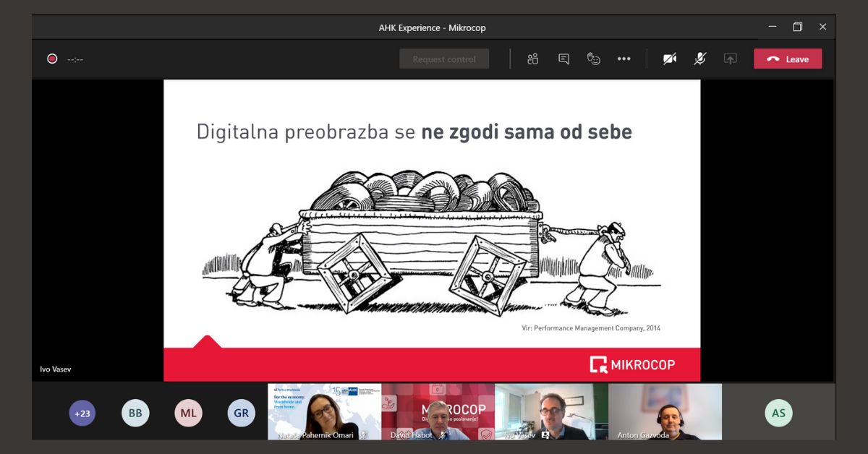The image size is (868, 454).
Task: Click the red recording indicator
Action: point(52,59)
